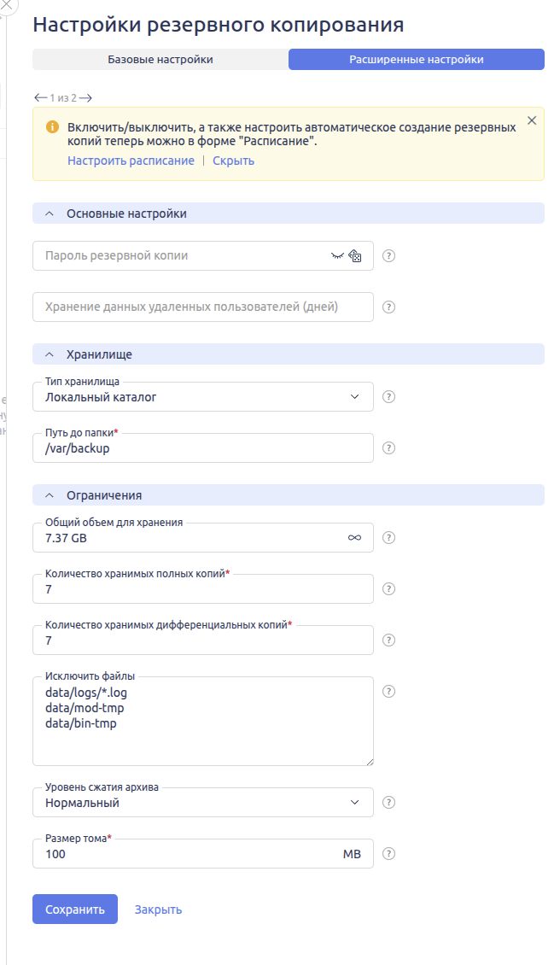Click the folder path input field
560x965 pixels.
click(202, 448)
